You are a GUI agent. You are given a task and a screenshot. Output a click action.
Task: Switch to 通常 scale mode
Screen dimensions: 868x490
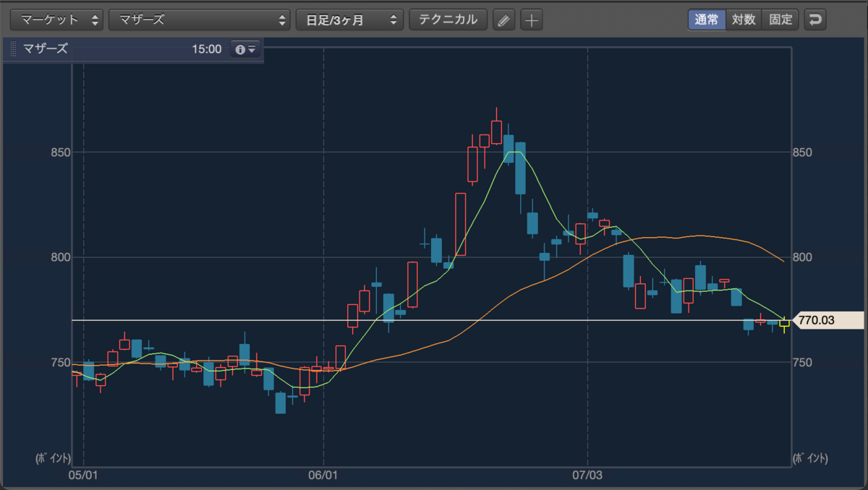click(x=707, y=20)
